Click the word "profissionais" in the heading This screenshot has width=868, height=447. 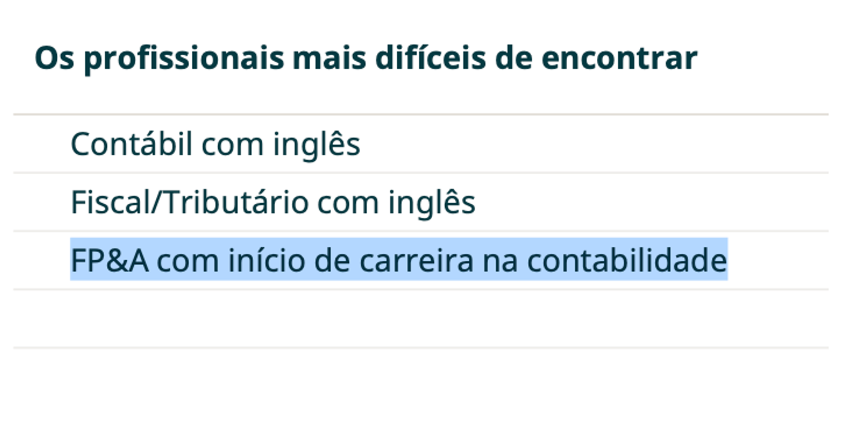[x=184, y=58]
